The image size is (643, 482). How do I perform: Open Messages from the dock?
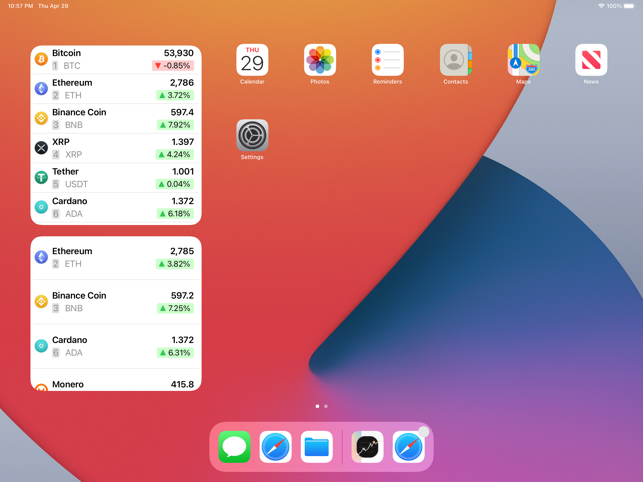[235, 447]
